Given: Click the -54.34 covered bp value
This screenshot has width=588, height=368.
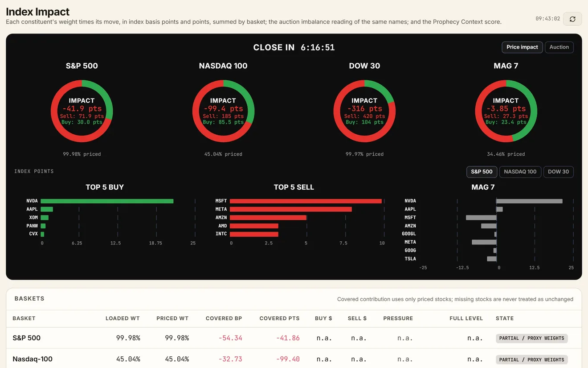Looking at the screenshot, I should tap(230, 338).
